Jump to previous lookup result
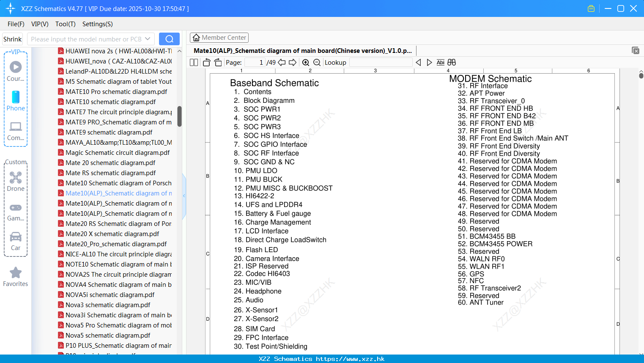644x363 pixels. click(418, 62)
